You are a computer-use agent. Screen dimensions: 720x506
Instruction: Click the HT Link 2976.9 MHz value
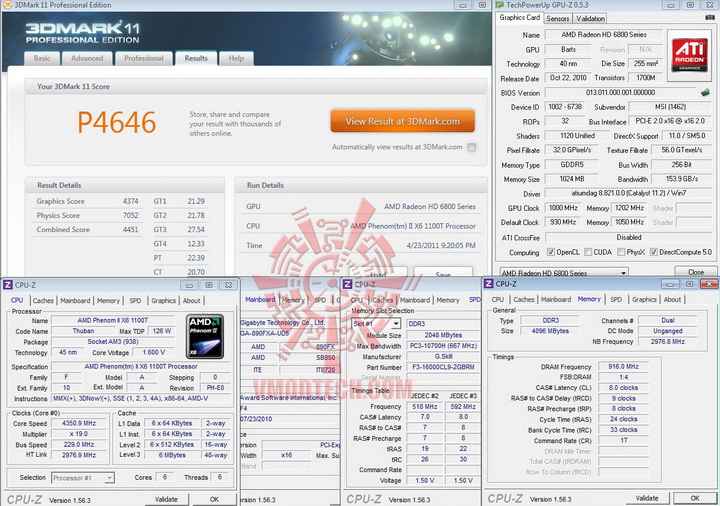tap(79, 455)
